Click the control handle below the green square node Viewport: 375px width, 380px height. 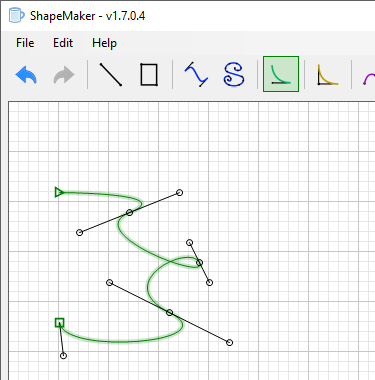tap(63, 356)
